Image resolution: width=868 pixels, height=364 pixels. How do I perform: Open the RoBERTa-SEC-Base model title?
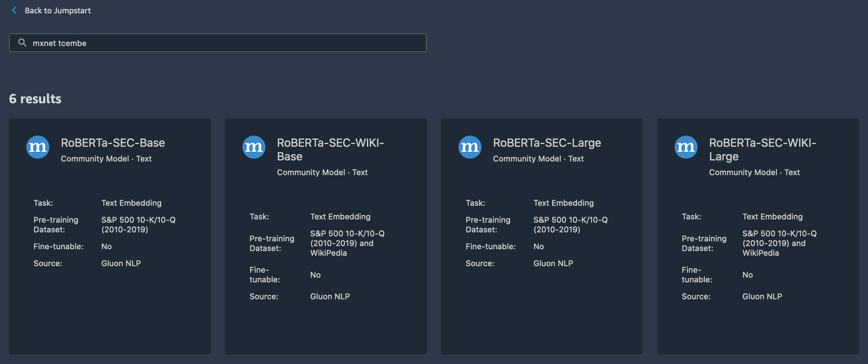click(x=113, y=143)
